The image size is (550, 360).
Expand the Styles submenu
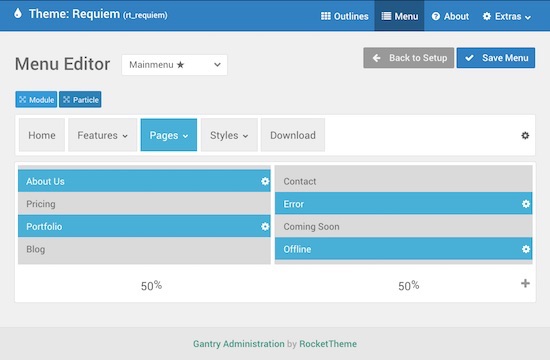pyautogui.click(x=229, y=135)
